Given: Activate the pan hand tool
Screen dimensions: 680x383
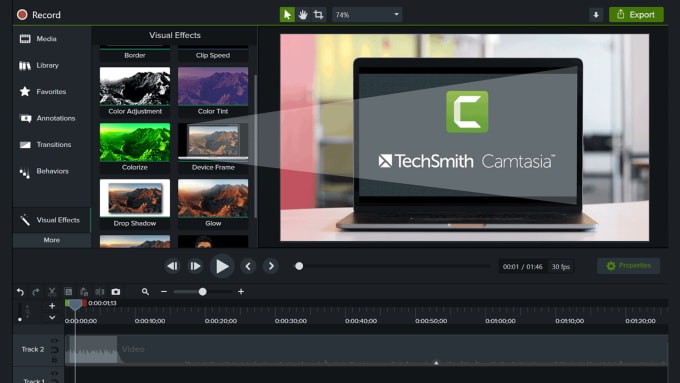Looking at the screenshot, I should (x=303, y=15).
